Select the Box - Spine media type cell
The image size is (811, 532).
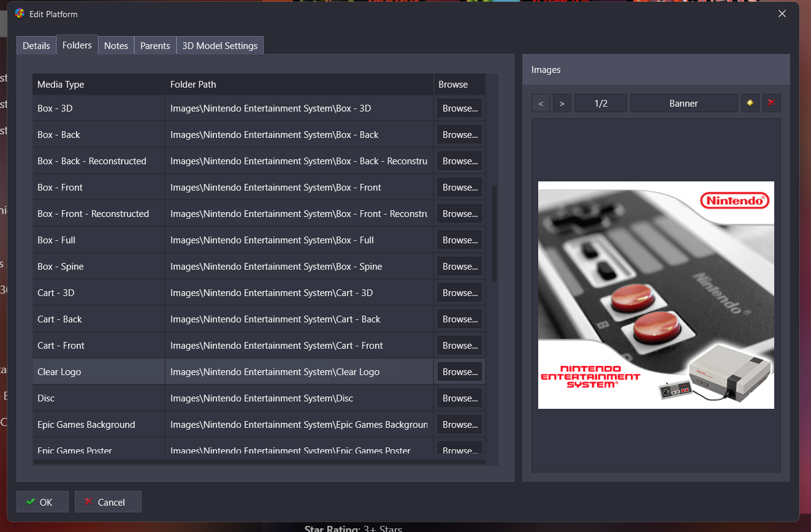click(x=99, y=267)
